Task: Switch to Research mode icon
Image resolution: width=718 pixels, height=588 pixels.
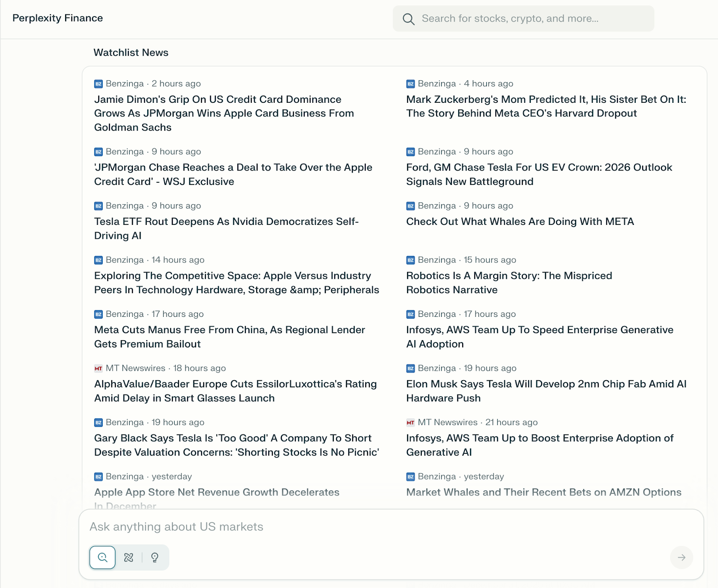Action: point(129,557)
